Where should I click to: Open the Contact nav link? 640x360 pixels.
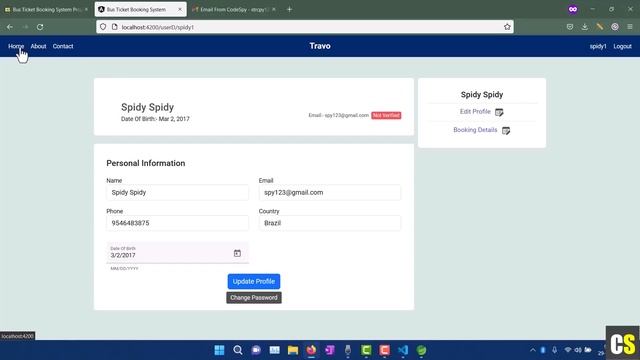point(63,46)
